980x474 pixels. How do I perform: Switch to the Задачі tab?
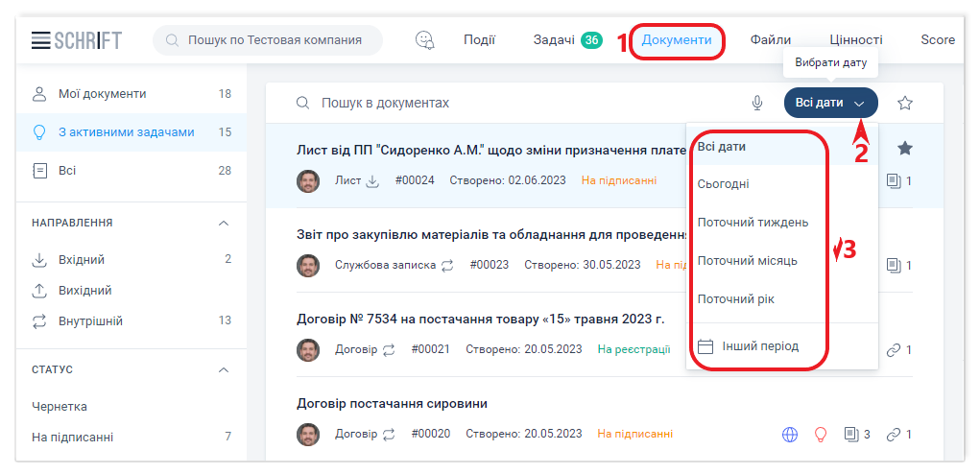coord(554,40)
